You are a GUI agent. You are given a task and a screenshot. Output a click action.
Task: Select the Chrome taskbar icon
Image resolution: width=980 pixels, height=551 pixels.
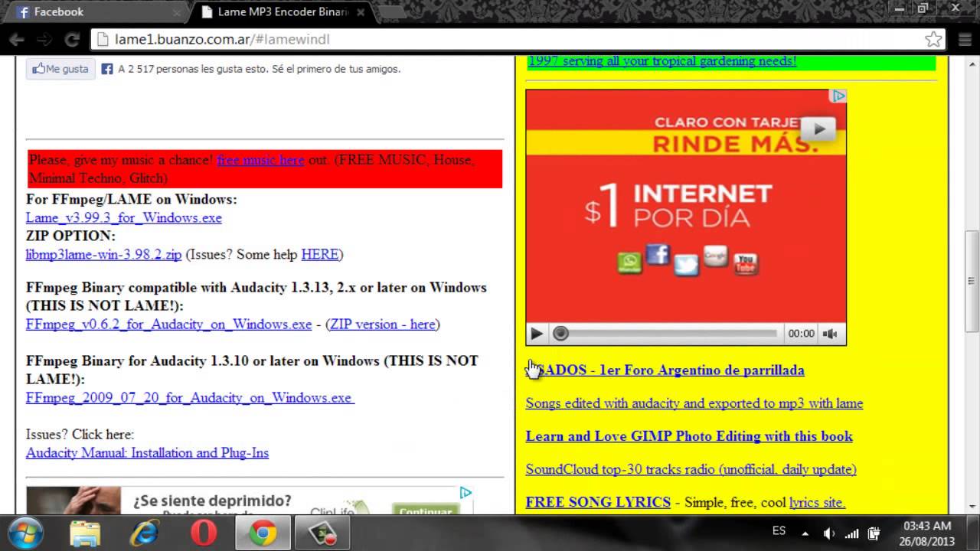(x=263, y=533)
